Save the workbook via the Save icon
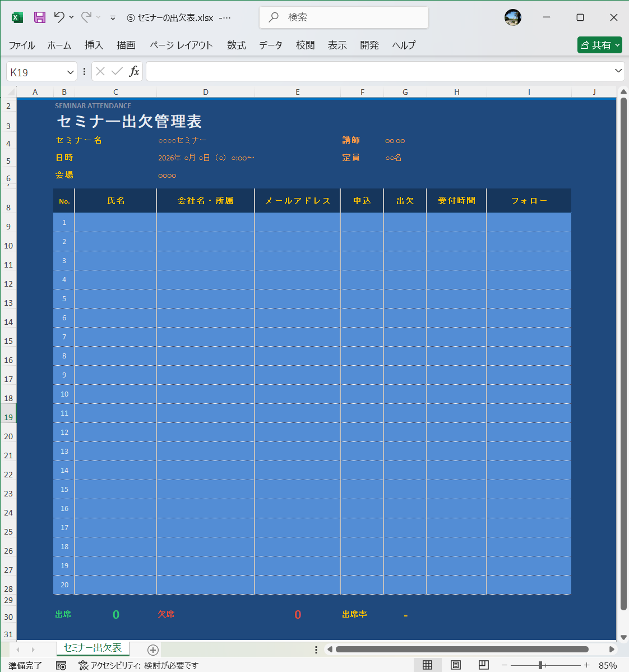Image resolution: width=629 pixels, height=672 pixels. pyautogui.click(x=39, y=17)
